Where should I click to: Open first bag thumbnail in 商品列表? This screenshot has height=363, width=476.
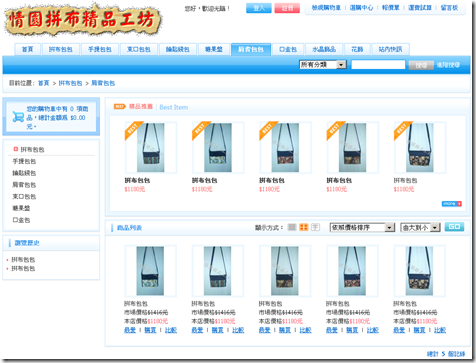pyautogui.click(x=150, y=271)
